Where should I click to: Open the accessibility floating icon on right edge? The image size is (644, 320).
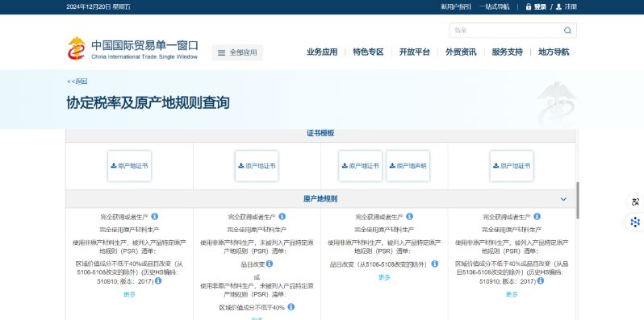point(635,202)
